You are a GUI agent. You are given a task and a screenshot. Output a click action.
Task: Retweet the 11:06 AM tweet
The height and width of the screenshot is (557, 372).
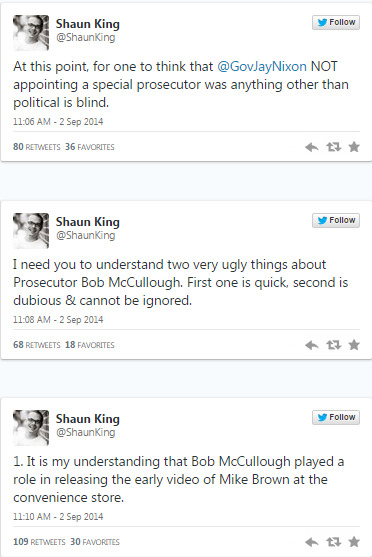(x=334, y=147)
